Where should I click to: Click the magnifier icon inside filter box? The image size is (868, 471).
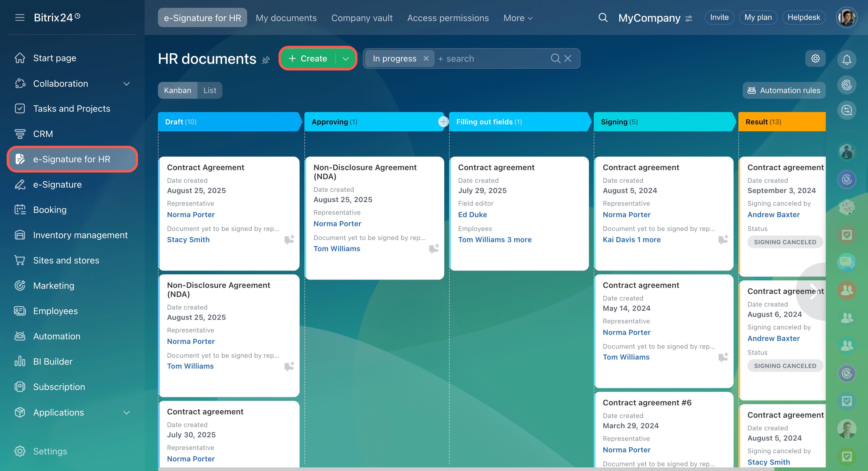pyautogui.click(x=555, y=59)
